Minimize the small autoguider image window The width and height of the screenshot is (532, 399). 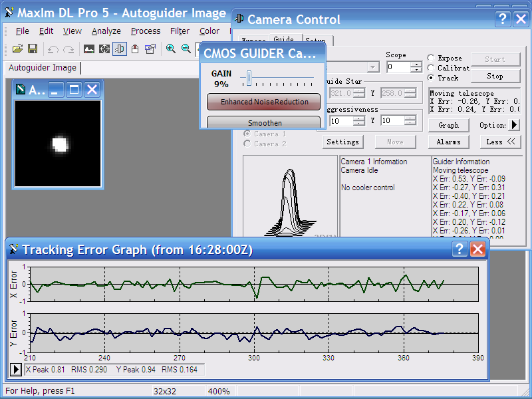[56, 90]
